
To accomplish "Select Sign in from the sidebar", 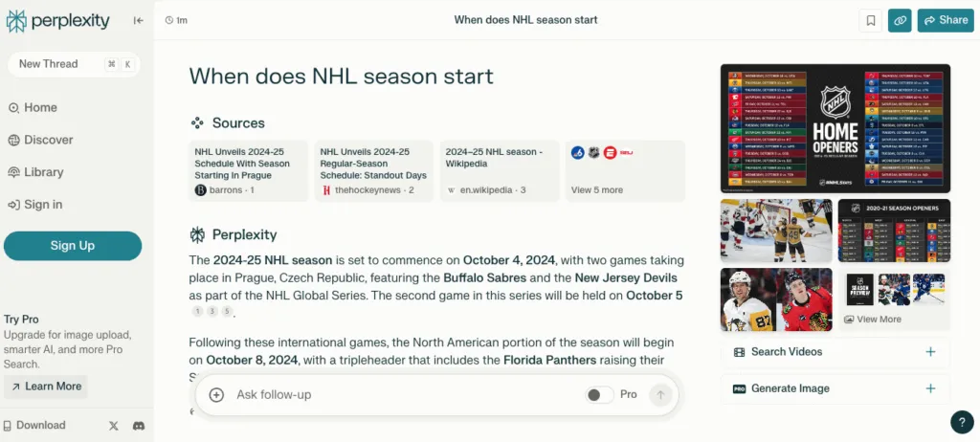I will click(35, 205).
